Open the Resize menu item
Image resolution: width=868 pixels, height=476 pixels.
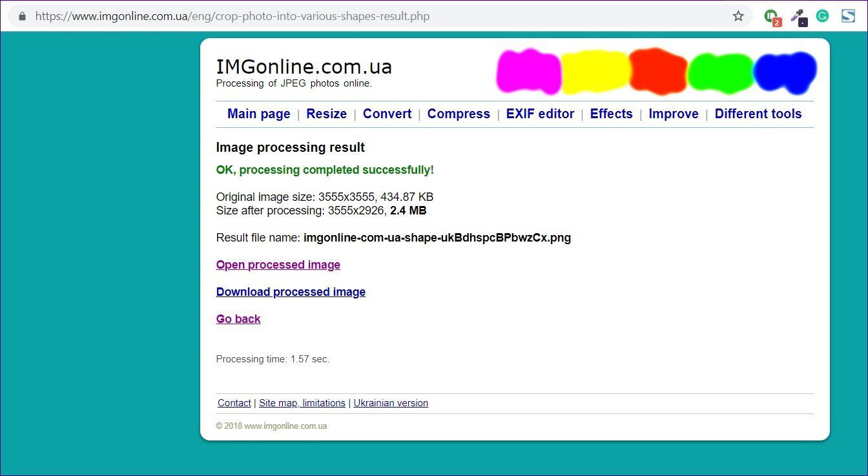[x=327, y=114]
